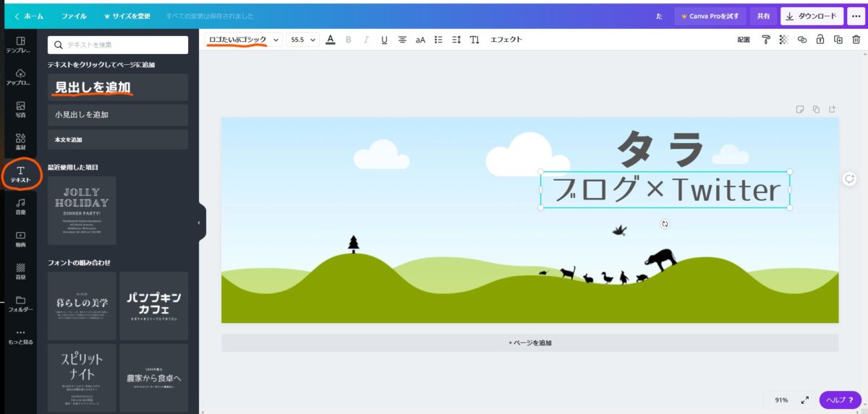868x414 pixels.
Task: Open the Video (動画) sidebar tab
Action: 20,239
